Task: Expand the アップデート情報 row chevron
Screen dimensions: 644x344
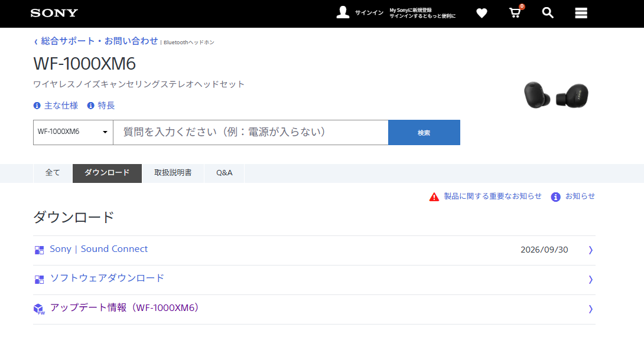Action: point(591,309)
